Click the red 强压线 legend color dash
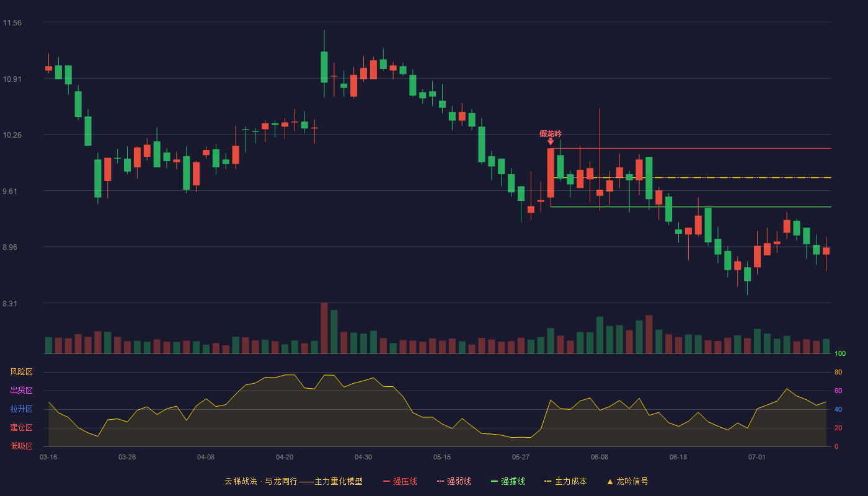The height and width of the screenshot is (496, 868). click(x=386, y=481)
